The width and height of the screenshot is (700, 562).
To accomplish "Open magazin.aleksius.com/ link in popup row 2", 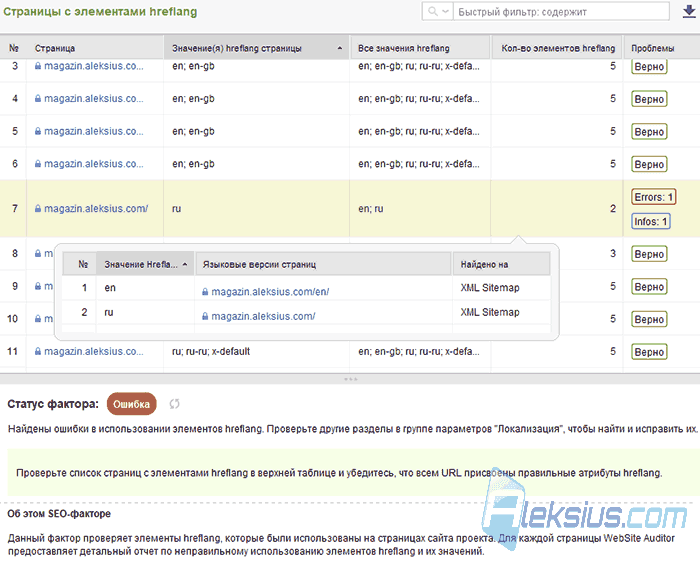I will tap(263, 316).
